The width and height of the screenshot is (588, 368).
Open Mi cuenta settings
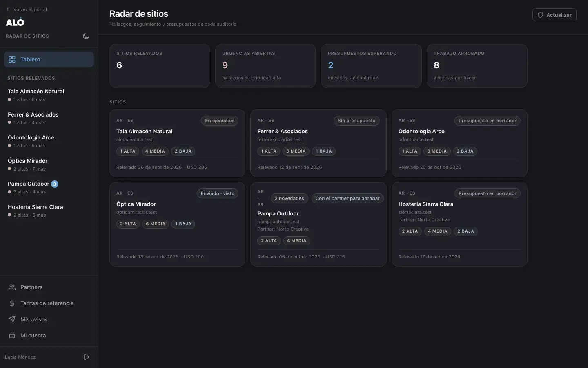49,335
